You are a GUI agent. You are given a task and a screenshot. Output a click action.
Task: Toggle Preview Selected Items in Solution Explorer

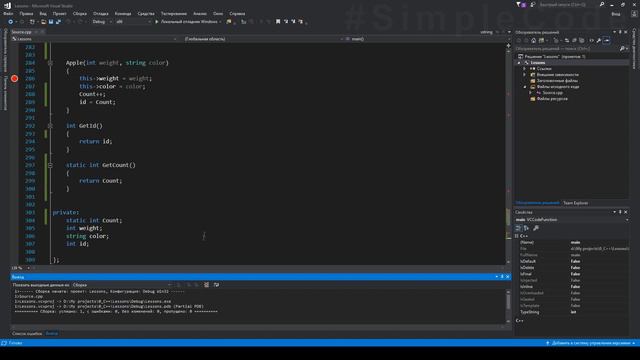click(x=607, y=40)
